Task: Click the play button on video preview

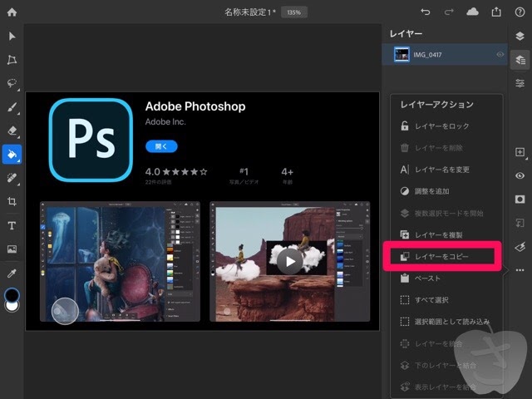Action: click(x=290, y=261)
